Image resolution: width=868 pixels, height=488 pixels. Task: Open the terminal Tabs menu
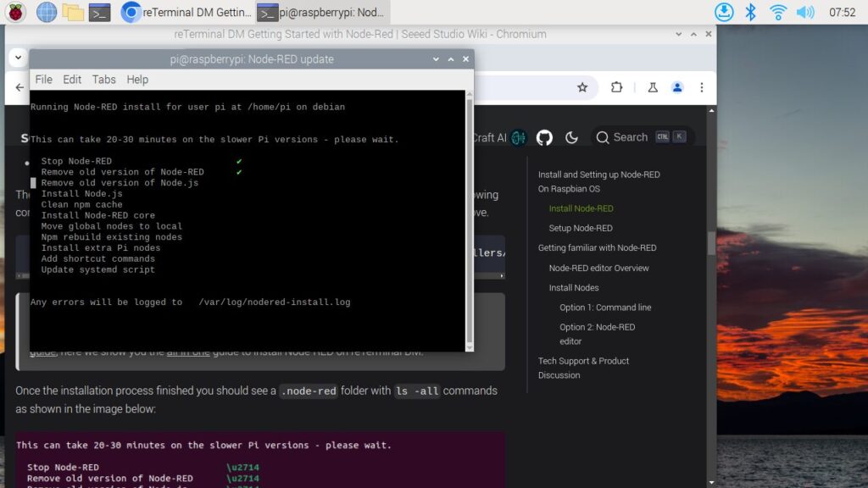click(103, 80)
